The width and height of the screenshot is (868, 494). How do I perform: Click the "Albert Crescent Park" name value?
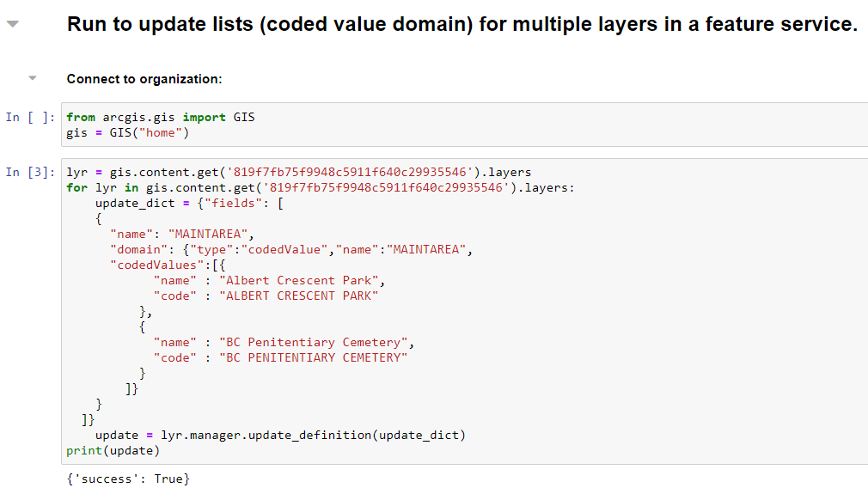[x=299, y=280]
